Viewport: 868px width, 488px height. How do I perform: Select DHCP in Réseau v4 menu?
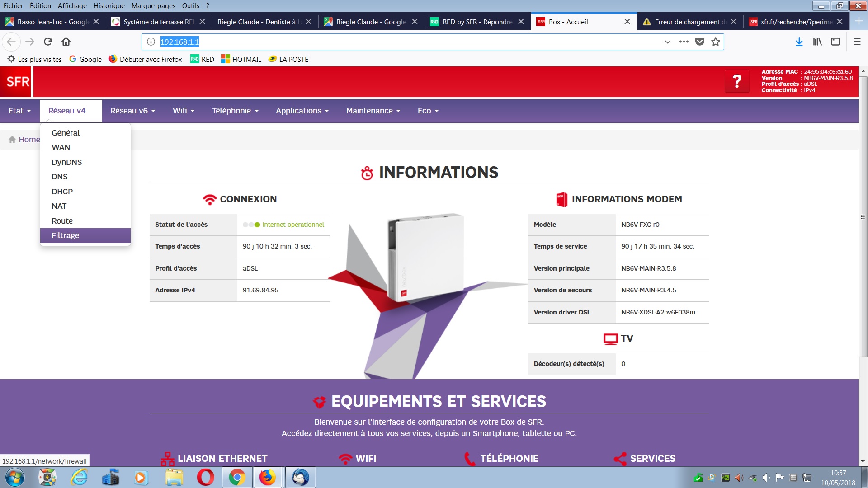pyautogui.click(x=85, y=192)
